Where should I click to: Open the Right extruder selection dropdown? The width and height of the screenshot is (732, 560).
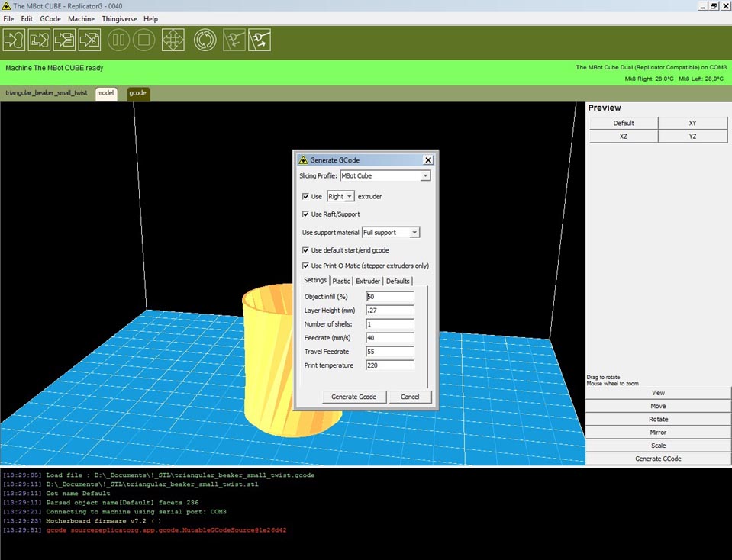349,197
